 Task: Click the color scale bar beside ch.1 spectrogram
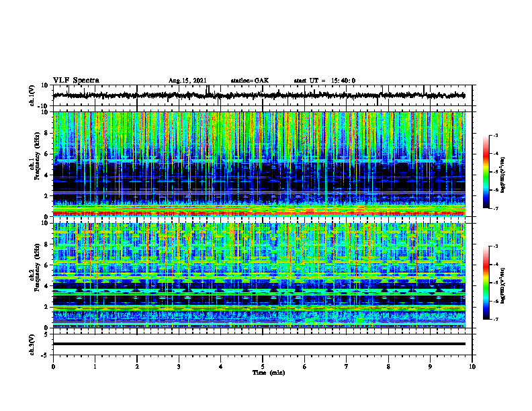tap(486, 172)
